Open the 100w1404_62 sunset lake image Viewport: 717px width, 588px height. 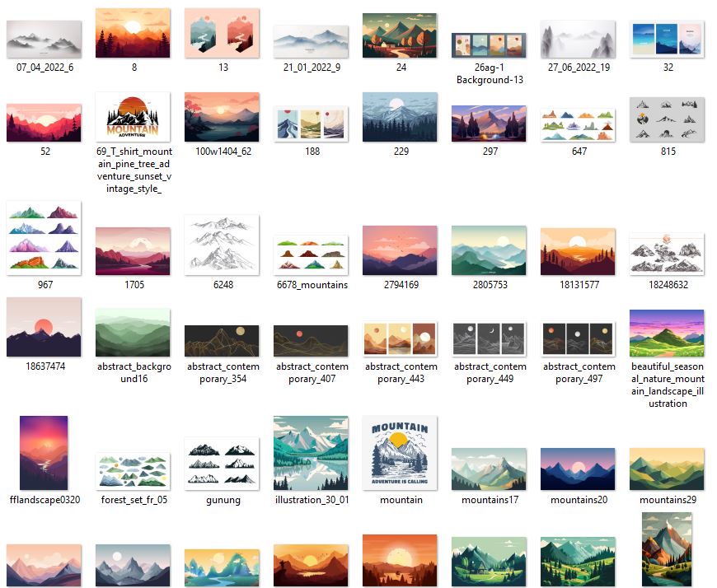[x=222, y=117]
